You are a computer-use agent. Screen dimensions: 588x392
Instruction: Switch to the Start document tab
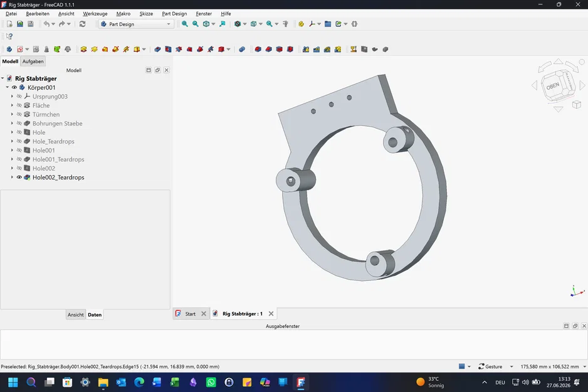(x=190, y=314)
